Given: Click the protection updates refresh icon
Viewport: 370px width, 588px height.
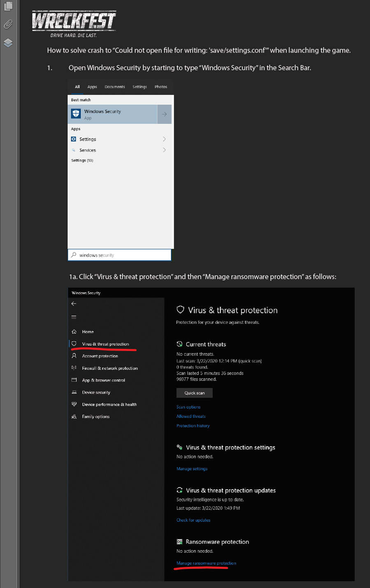Looking at the screenshot, I should click(180, 490).
